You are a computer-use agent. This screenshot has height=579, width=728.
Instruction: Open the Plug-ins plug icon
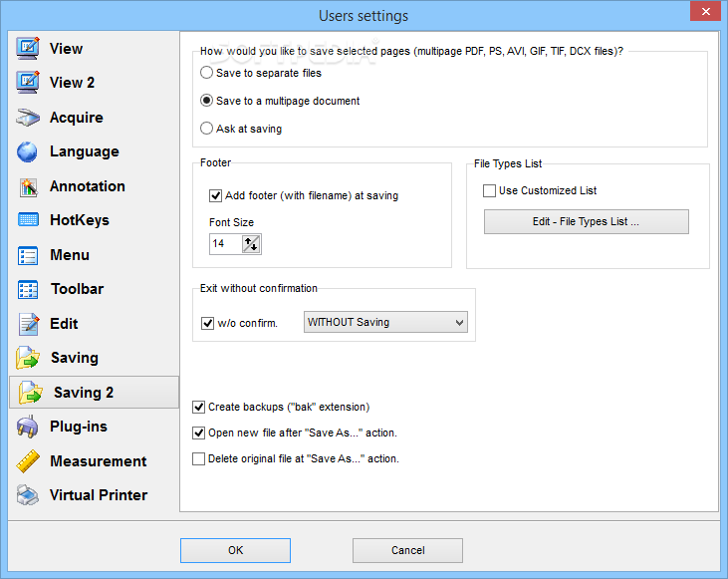point(28,427)
